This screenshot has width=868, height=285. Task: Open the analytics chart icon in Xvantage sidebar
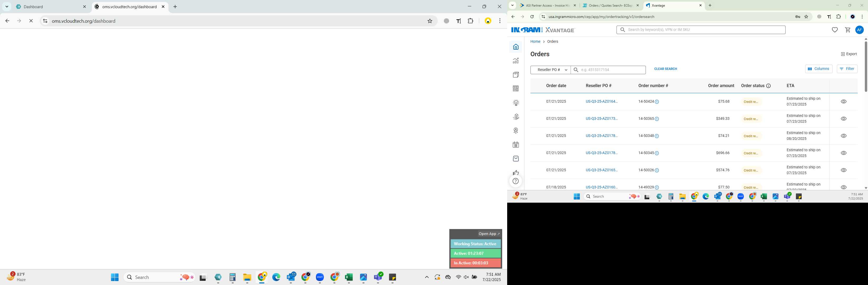click(x=516, y=61)
